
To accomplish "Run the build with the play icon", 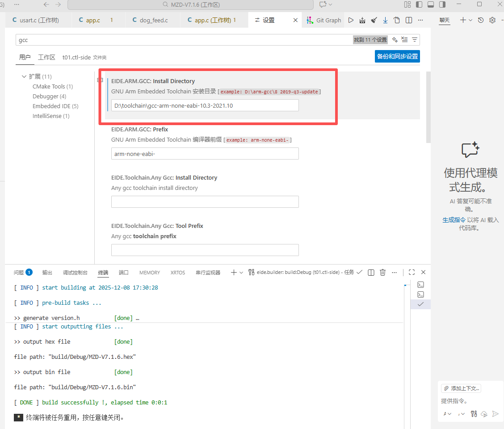I will tap(351, 20).
